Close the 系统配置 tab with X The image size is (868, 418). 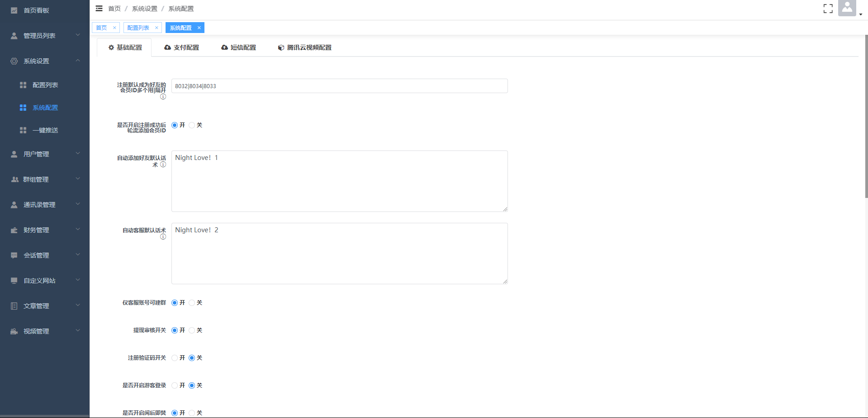[x=199, y=28]
